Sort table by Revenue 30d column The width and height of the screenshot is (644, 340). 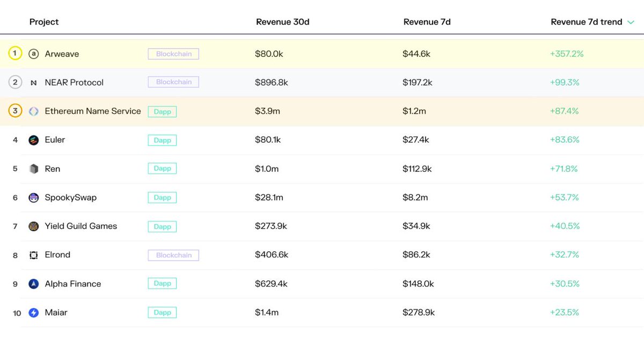coord(283,22)
